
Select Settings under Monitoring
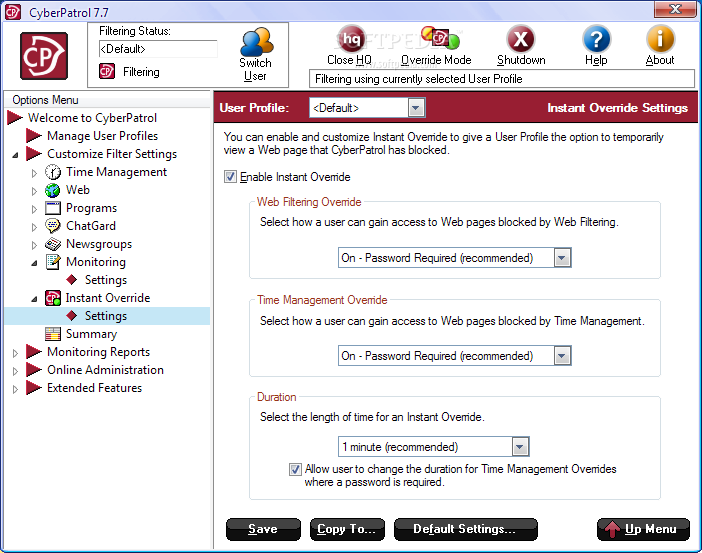pyautogui.click(x=106, y=280)
